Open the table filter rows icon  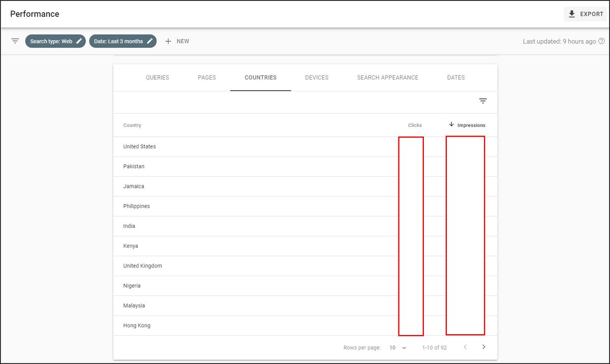pos(483,101)
